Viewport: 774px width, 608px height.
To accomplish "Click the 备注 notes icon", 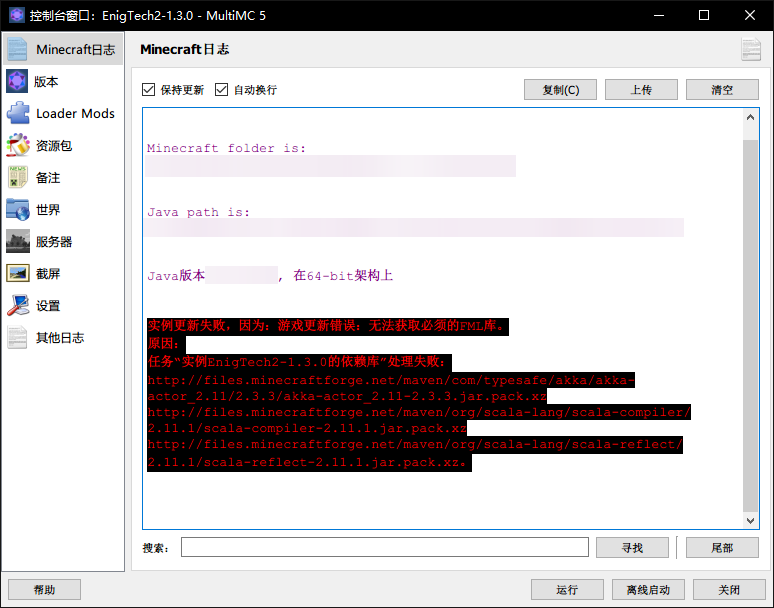I will point(18,177).
